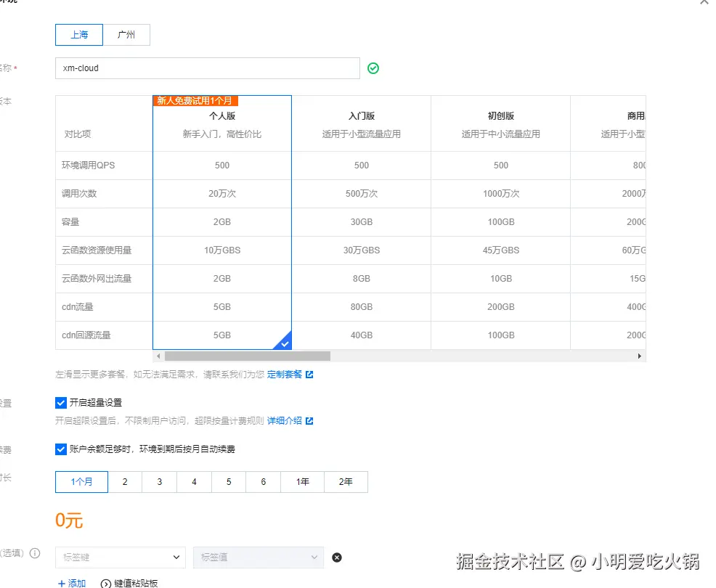Choose the 1个月 duration

(81, 481)
